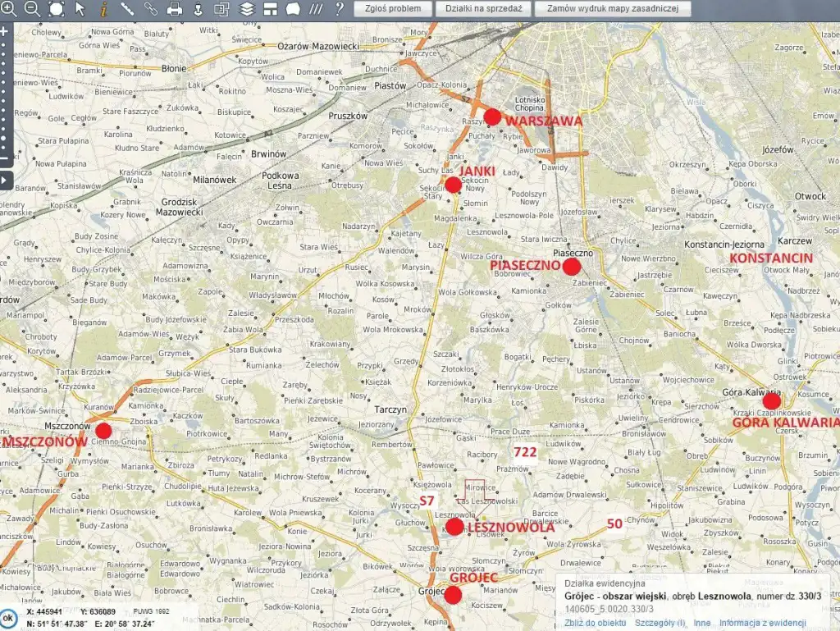The image size is (840, 631).
Task: Activate the arrow selection pointer tool
Action: [x=80, y=9]
